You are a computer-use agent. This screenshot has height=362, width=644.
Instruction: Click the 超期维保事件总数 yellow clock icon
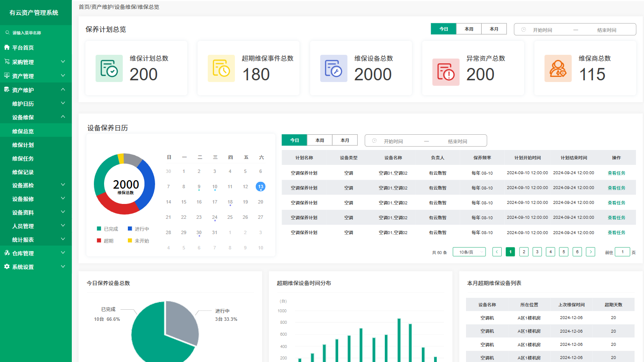click(x=221, y=68)
